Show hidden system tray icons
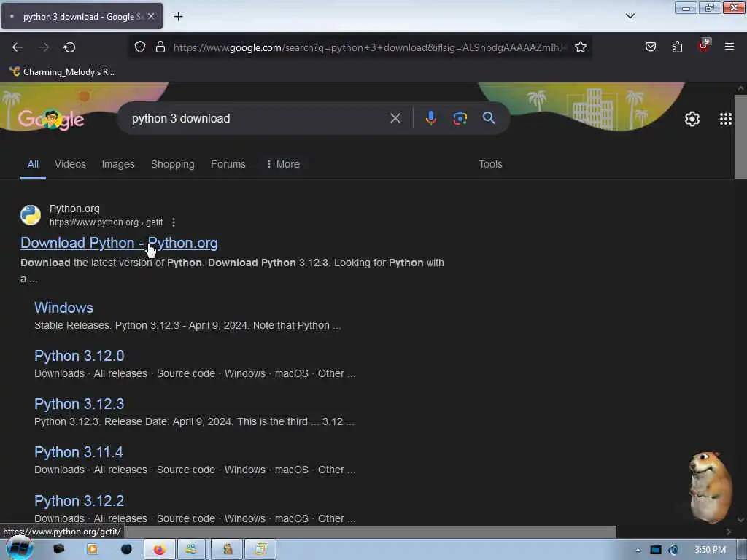Viewport: 747px width, 560px height. point(638,550)
